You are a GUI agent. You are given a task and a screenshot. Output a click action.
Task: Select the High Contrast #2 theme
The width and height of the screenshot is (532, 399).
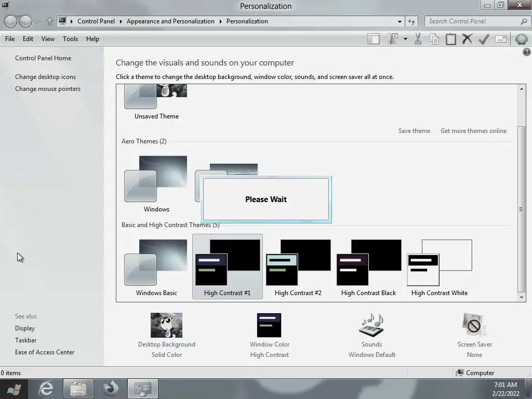coord(298,268)
